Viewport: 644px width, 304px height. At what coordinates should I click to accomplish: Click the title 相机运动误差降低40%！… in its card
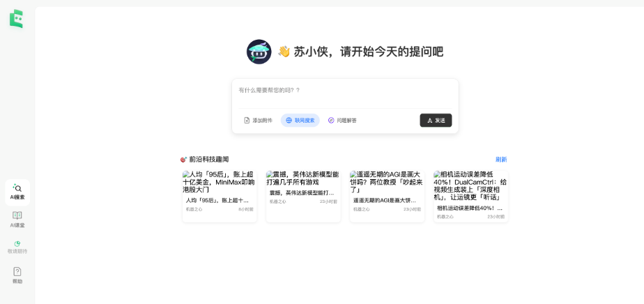(470, 208)
